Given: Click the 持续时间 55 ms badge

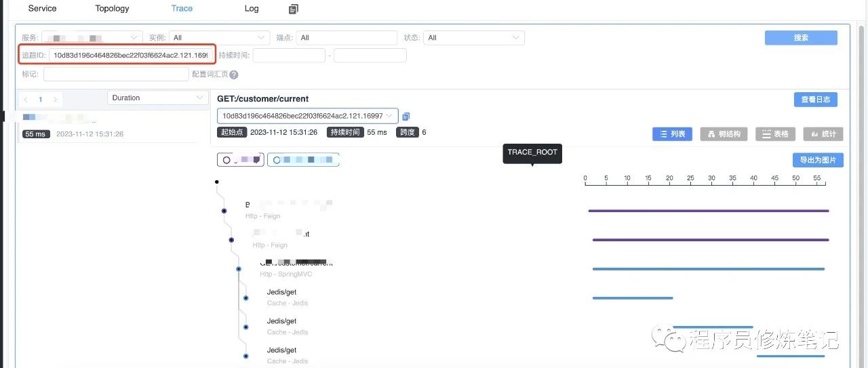Looking at the screenshot, I should tap(344, 132).
